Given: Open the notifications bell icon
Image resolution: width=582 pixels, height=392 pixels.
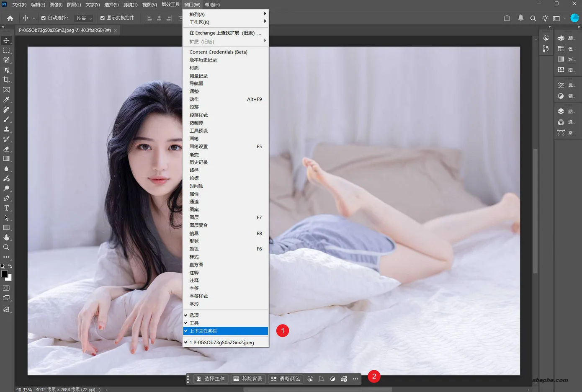Looking at the screenshot, I should [521, 18].
